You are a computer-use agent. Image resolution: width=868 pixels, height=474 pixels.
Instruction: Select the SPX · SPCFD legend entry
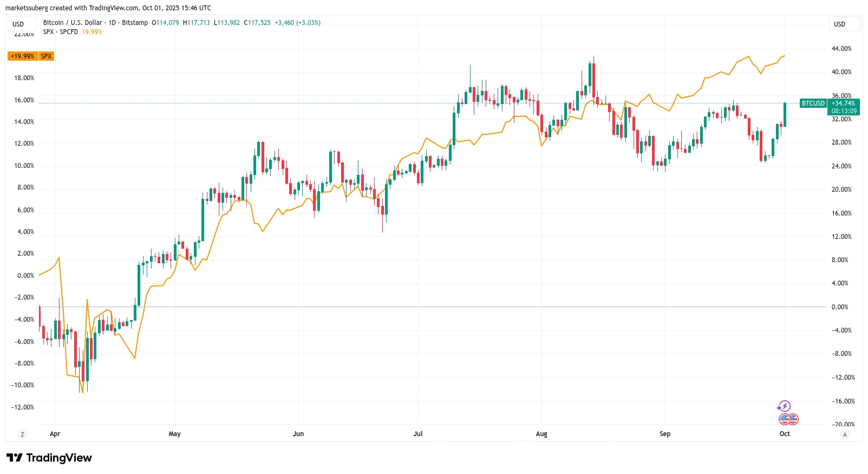[61, 32]
